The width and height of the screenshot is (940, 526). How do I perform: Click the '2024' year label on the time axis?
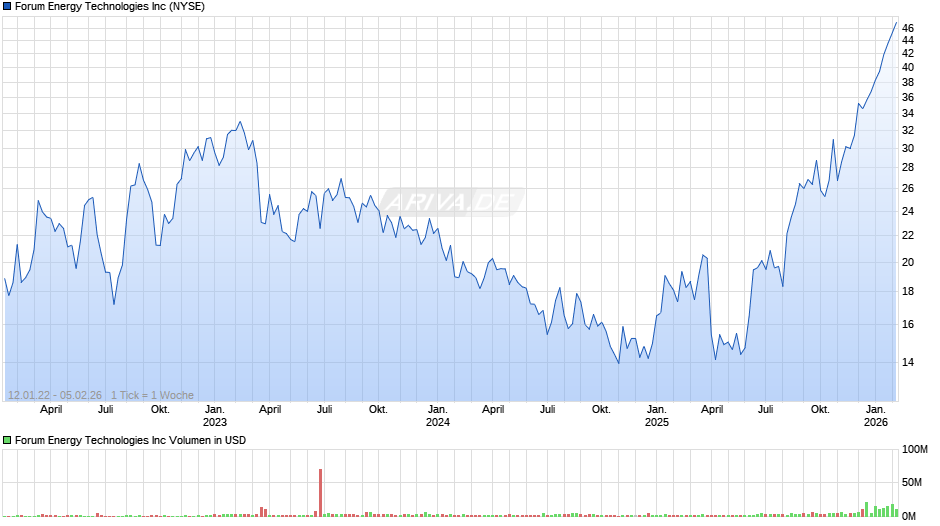tap(438, 422)
